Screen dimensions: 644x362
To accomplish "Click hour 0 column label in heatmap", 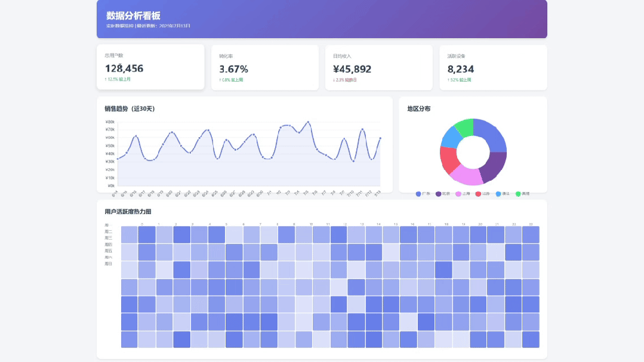I will (141, 224).
